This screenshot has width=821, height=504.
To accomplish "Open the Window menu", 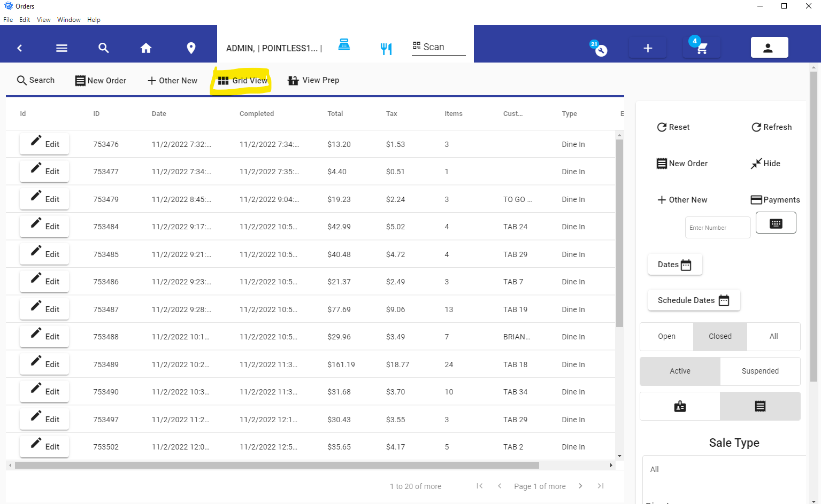I will click(69, 20).
